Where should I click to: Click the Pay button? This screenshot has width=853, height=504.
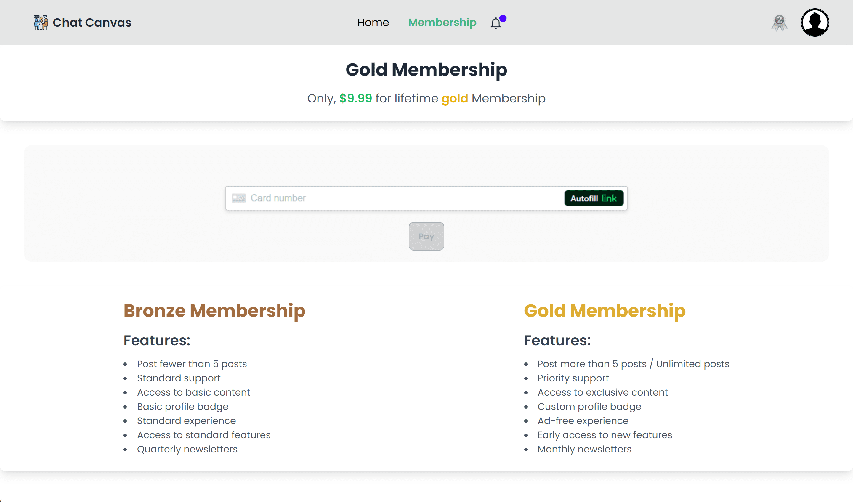(x=426, y=236)
